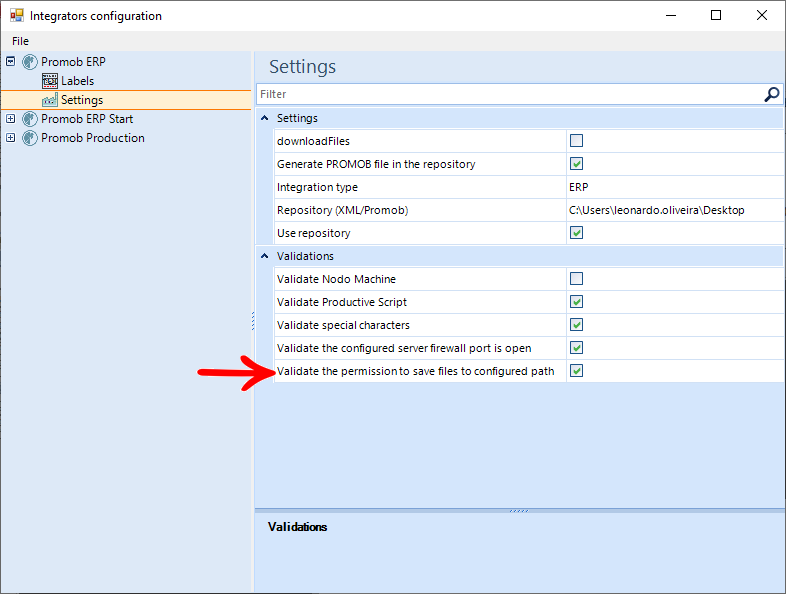Click the Integrators configuration app icon

17,16
